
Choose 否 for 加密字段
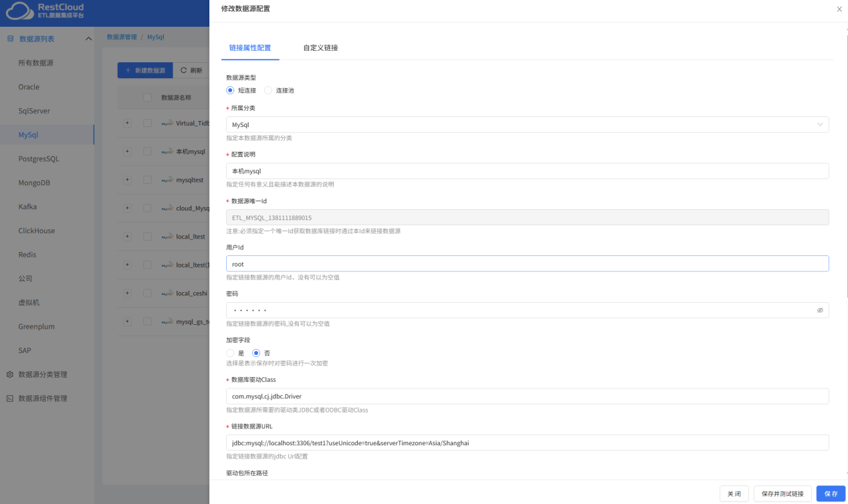[x=255, y=353]
